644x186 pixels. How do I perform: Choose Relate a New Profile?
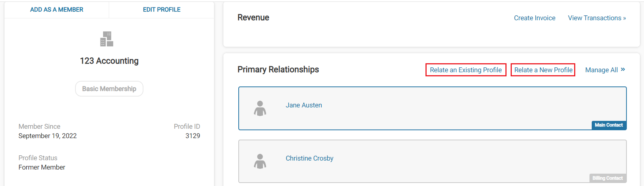point(543,70)
